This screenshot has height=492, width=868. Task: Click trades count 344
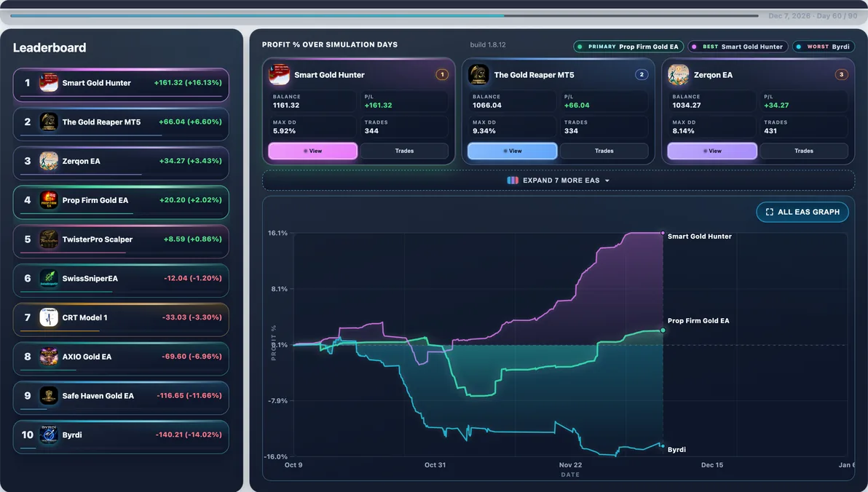coord(371,131)
